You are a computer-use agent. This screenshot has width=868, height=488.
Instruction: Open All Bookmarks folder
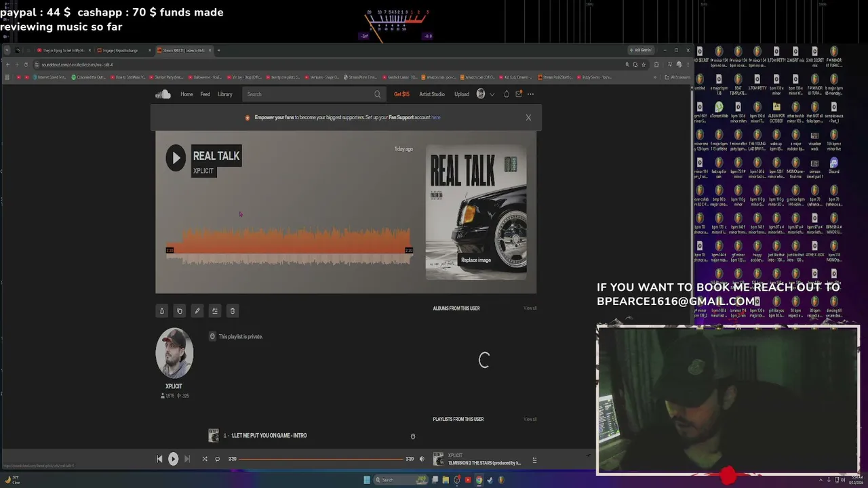tap(676, 77)
